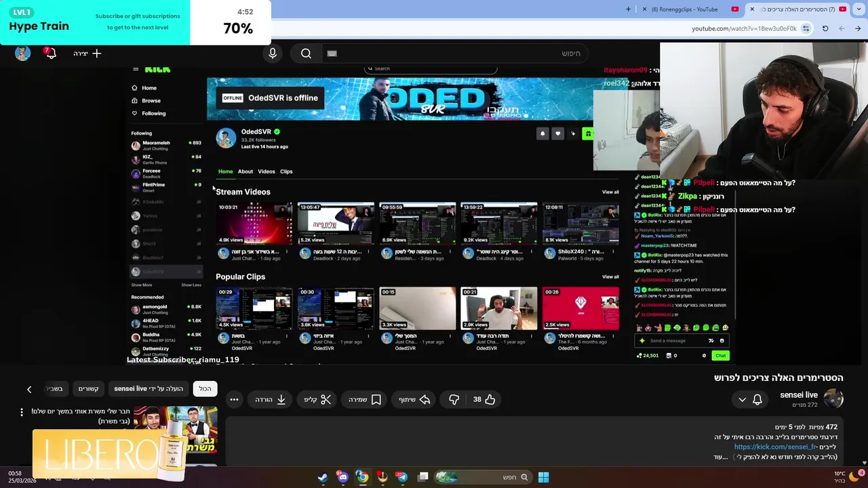Image resolution: width=868 pixels, height=488 pixels.
Task: Open the kick.com/sensei_fr link in description
Action: (x=775, y=447)
